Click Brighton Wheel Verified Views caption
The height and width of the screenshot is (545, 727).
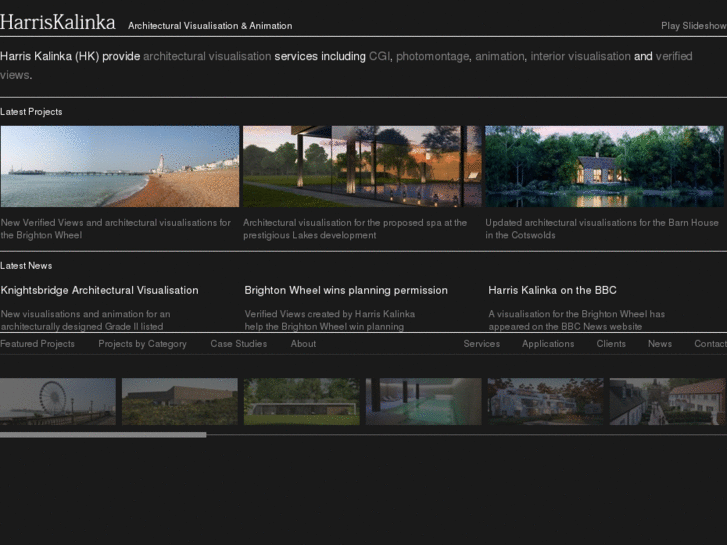[115, 229]
